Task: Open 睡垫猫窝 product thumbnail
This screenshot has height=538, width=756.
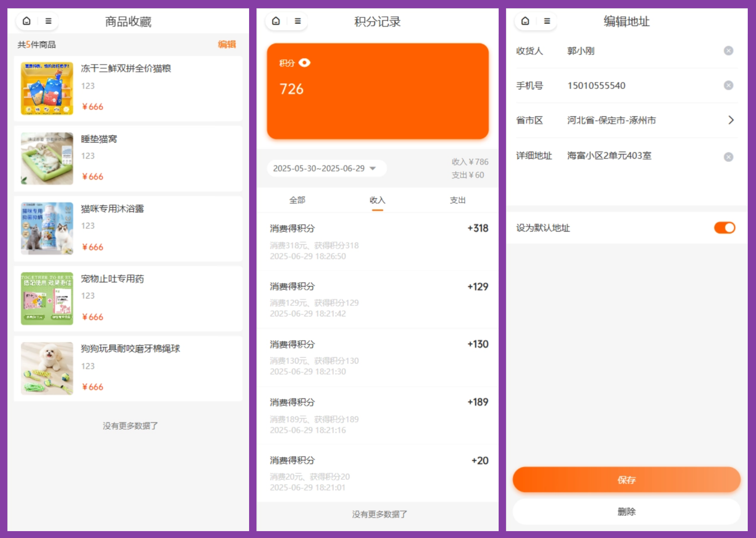Action: tap(47, 159)
